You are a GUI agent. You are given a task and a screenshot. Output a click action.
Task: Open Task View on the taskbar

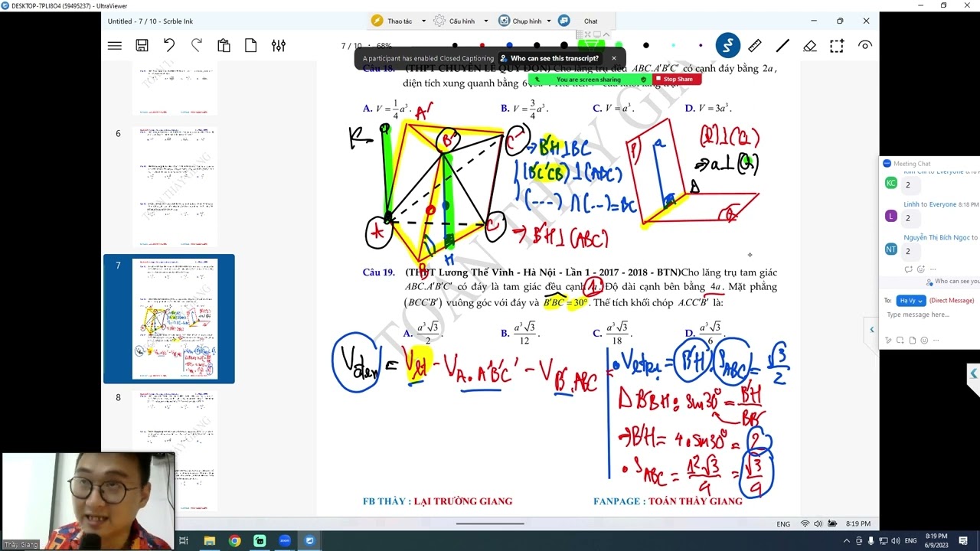pyautogui.click(x=184, y=541)
